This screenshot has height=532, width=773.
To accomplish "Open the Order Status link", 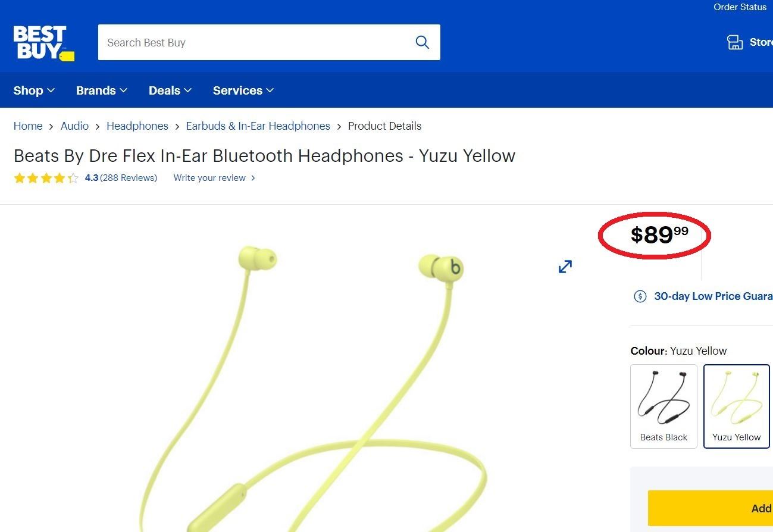I will (740, 7).
